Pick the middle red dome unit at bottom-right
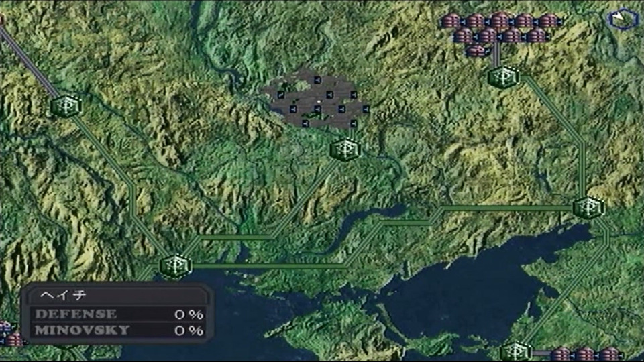The height and width of the screenshot is (362, 644). pyautogui.click(x=585, y=354)
